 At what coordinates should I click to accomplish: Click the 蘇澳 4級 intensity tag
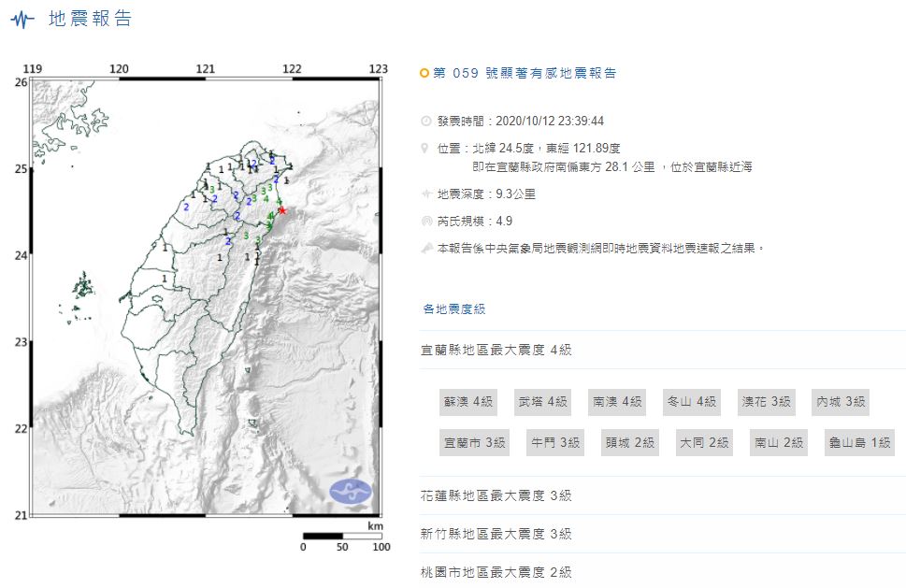[467, 402]
